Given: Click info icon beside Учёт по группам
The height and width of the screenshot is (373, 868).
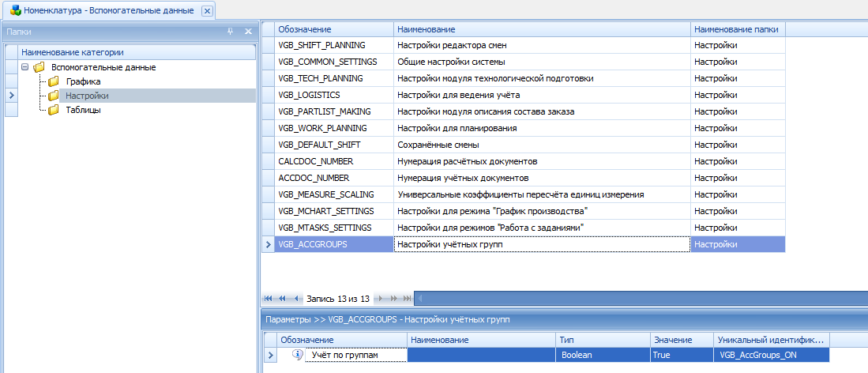Looking at the screenshot, I should point(298,356).
